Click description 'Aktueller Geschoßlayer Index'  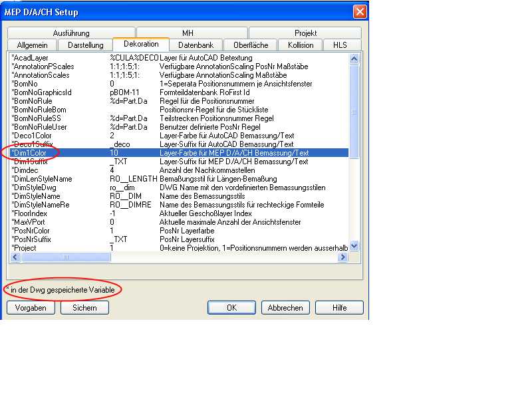(205, 213)
